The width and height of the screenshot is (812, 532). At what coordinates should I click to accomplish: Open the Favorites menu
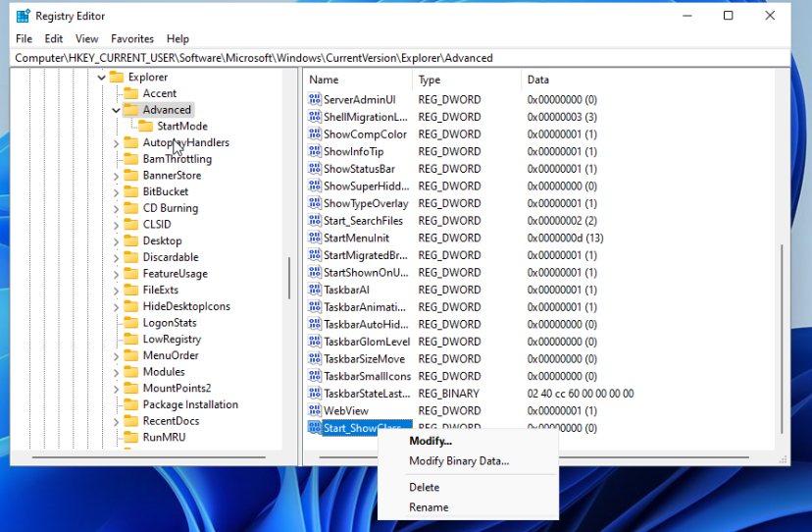(x=132, y=39)
